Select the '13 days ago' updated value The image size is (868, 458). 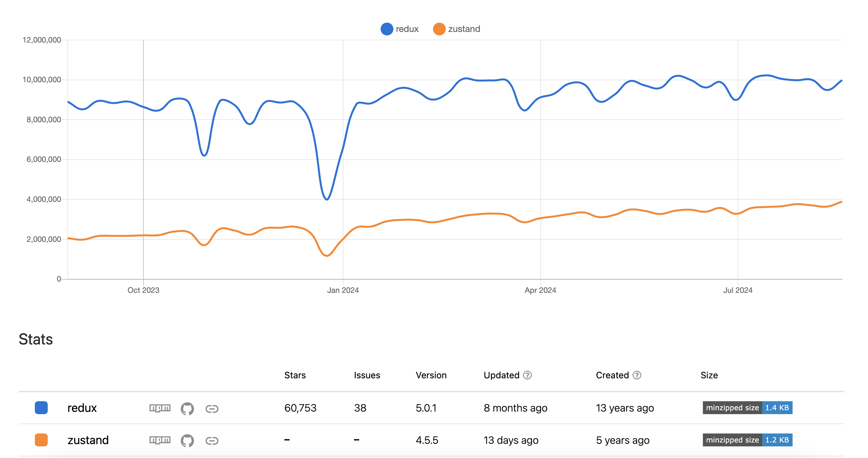511,440
